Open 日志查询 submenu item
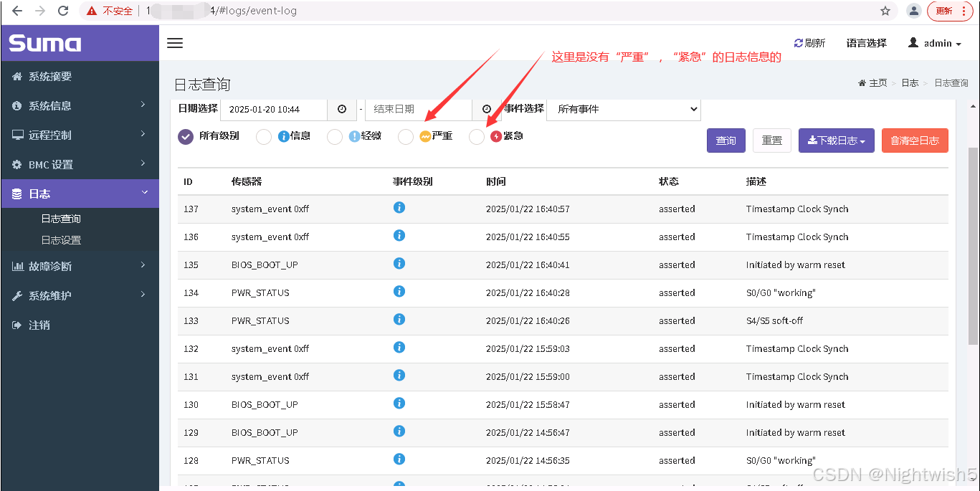 coord(61,219)
